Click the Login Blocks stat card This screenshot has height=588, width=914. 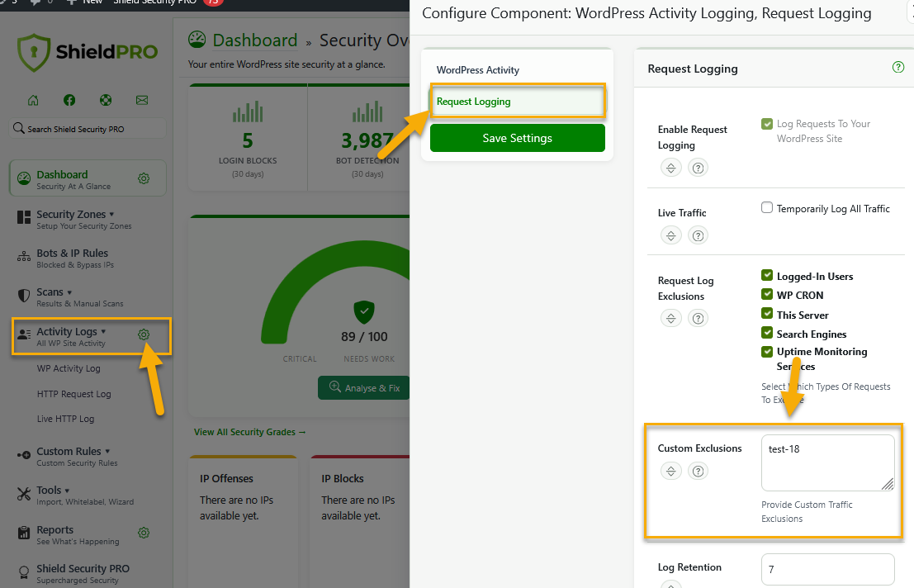248,138
